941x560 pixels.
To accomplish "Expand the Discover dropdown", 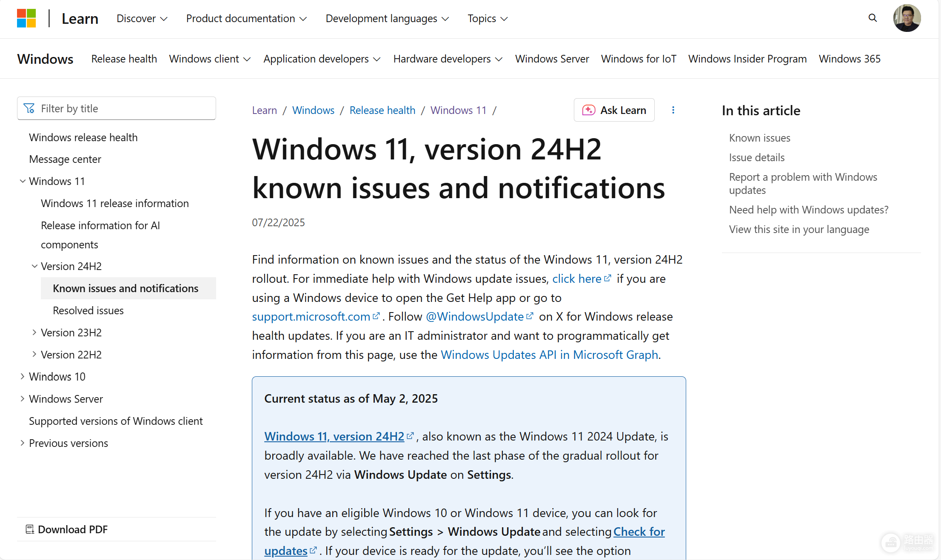I will point(142,18).
